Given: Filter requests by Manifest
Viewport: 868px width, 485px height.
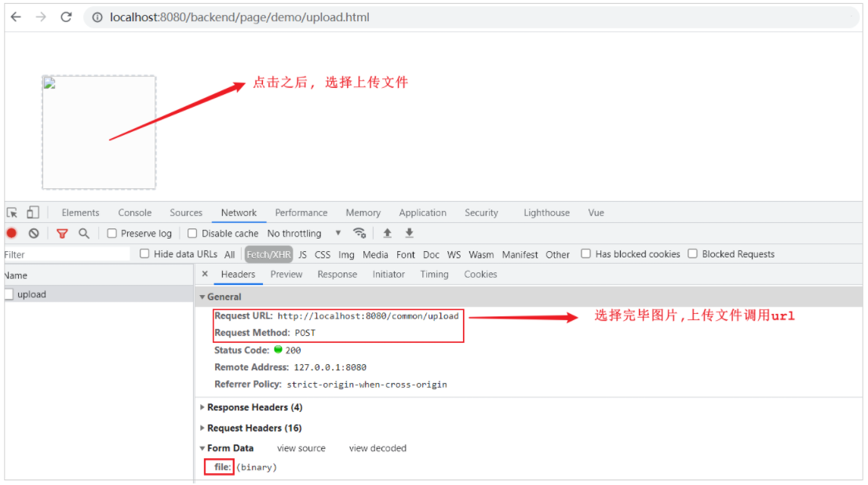Looking at the screenshot, I should (x=520, y=255).
